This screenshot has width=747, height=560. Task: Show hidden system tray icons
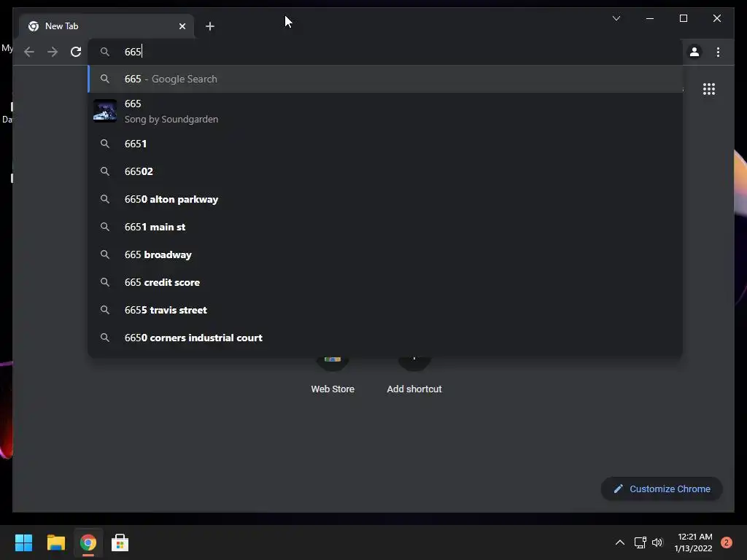pos(620,542)
